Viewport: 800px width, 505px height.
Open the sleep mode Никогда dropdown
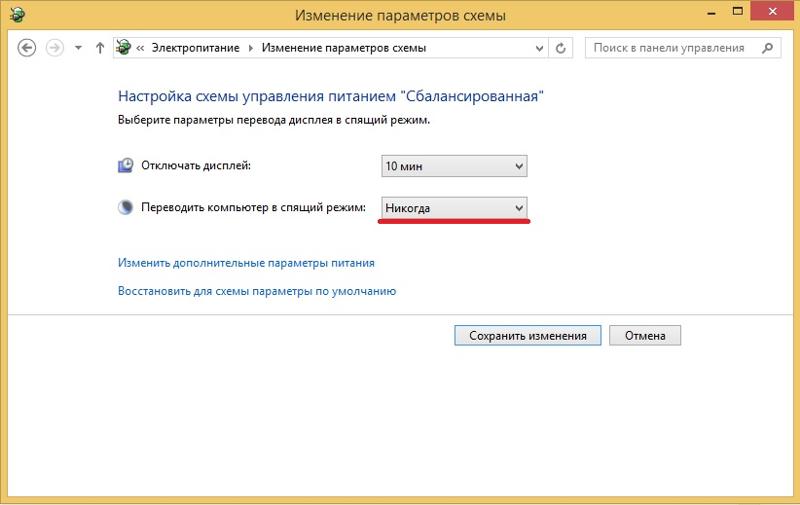[454, 208]
